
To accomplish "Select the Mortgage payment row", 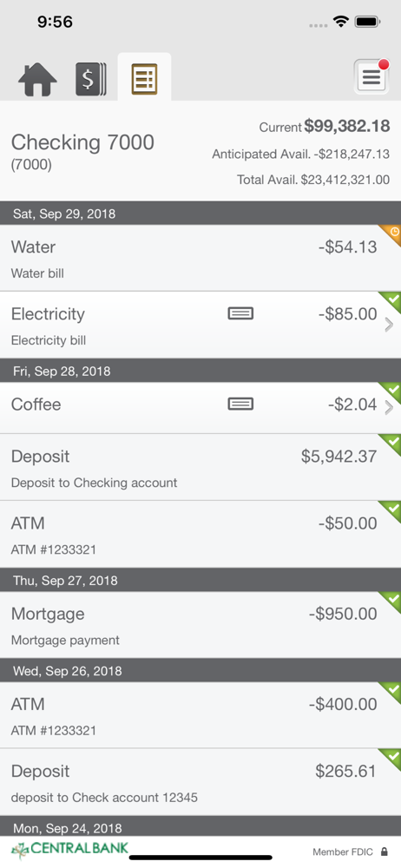I will click(x=200, y=625).
